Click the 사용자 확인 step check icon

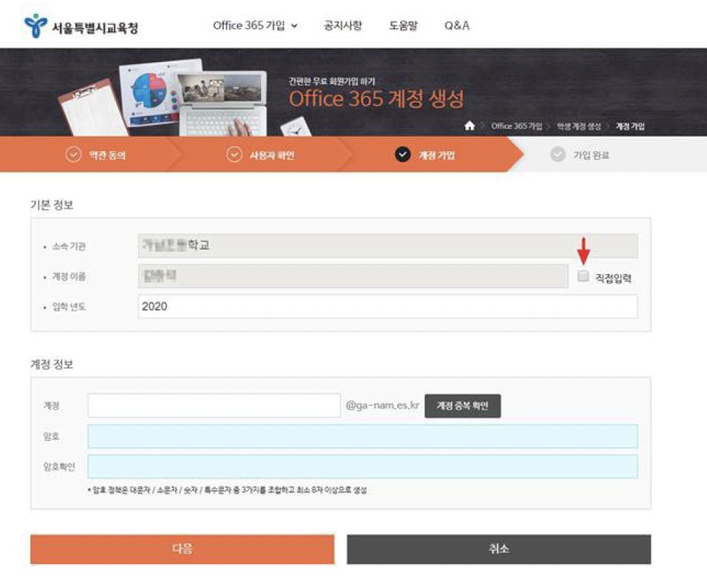pyautogui.click(x=234, y=155)
